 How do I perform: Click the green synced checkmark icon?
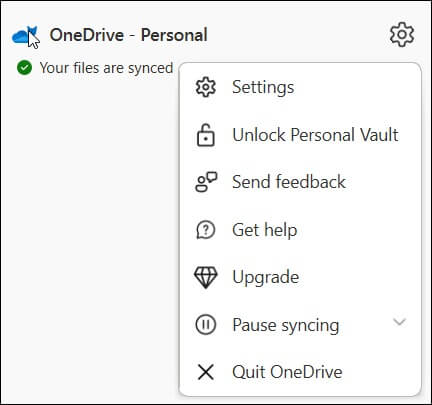click(24, 68)
